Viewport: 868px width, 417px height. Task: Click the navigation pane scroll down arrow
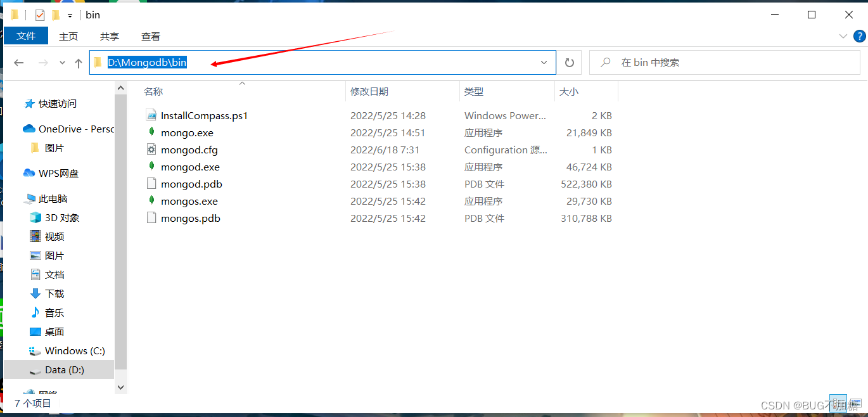click(x=120, y=387)
